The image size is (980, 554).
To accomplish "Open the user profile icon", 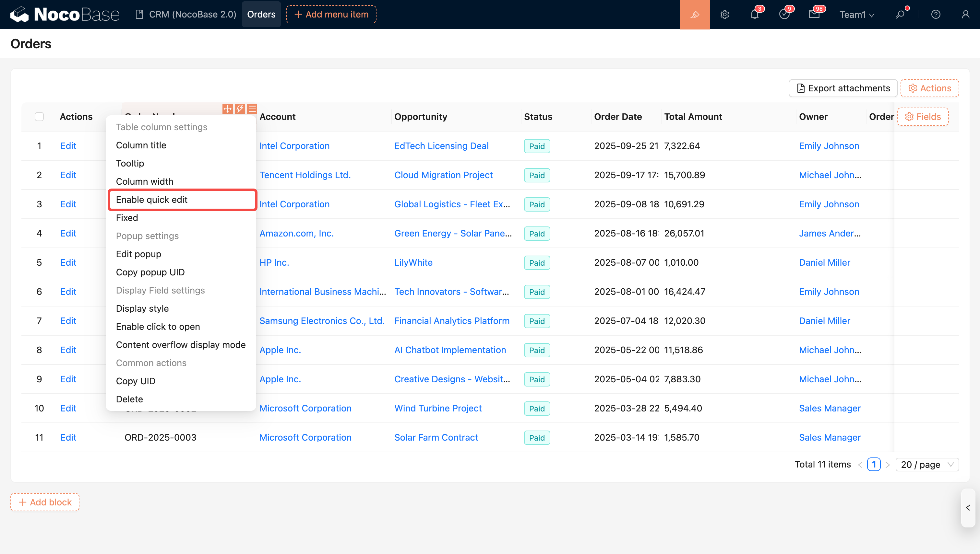I will [x=965, y=15].
